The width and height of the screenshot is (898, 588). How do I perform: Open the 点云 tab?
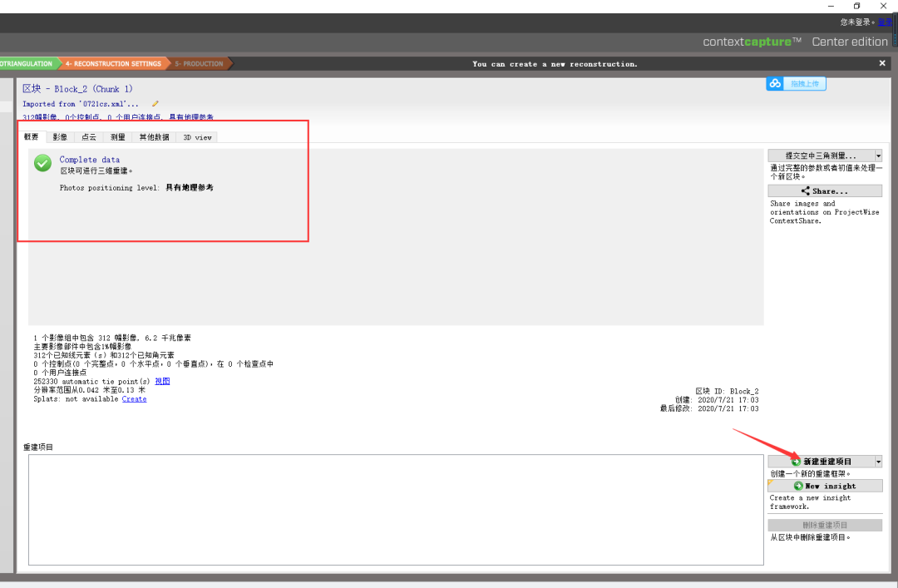coord(88,137)
